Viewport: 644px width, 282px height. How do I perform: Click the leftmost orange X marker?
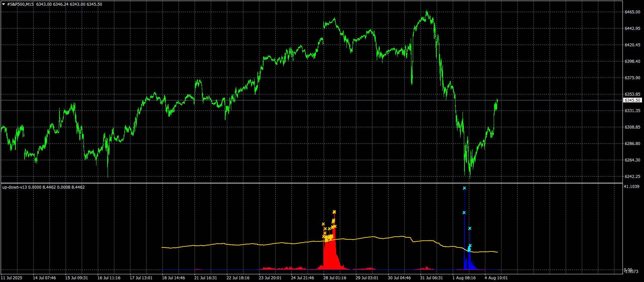(323, 224)
